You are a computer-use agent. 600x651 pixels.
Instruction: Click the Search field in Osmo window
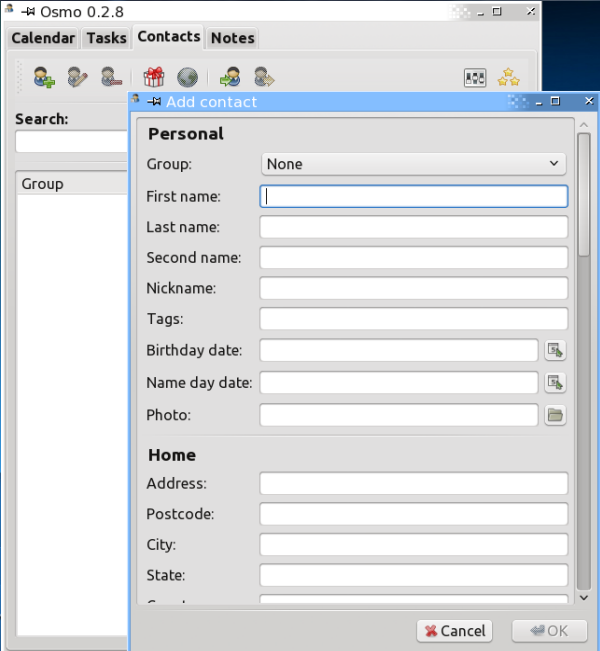(x=71, y=142)
